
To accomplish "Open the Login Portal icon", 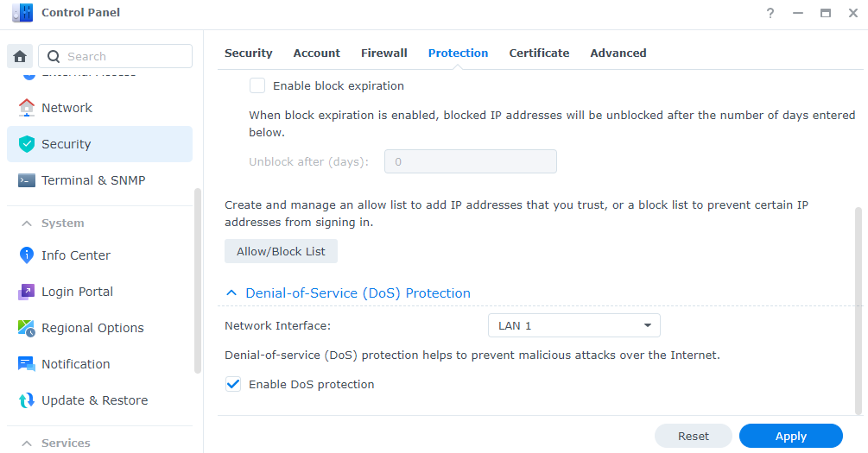I will coord(27,292).
